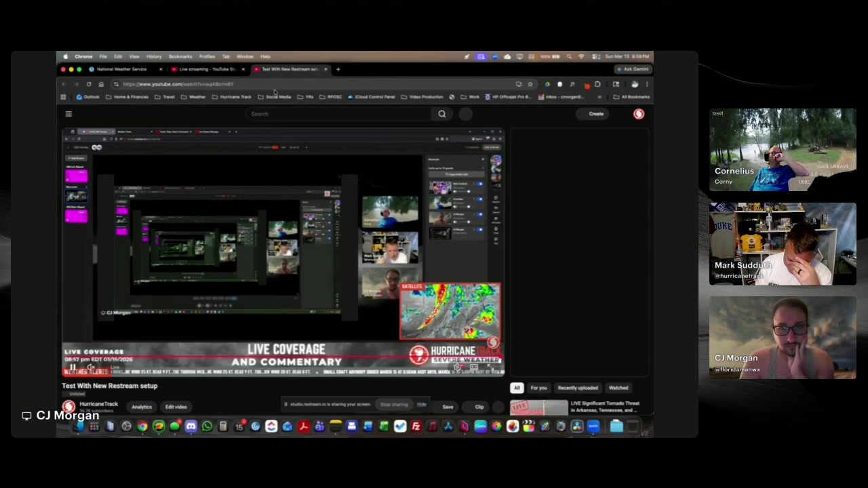Image resolution: width=868 pixels, height=488 pixels.
Task: Bookmark this page with the star icon
Action: [x=530, y=84]
